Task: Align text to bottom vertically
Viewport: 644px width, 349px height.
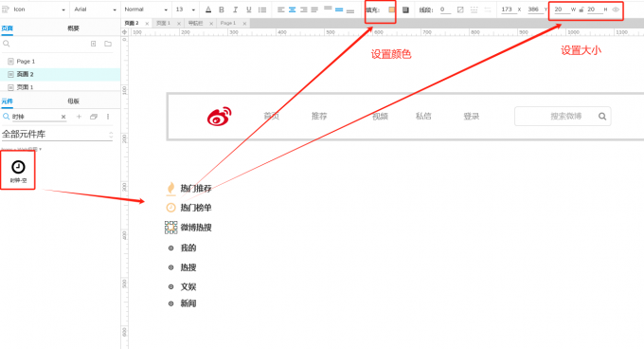Action: (350, 11)
